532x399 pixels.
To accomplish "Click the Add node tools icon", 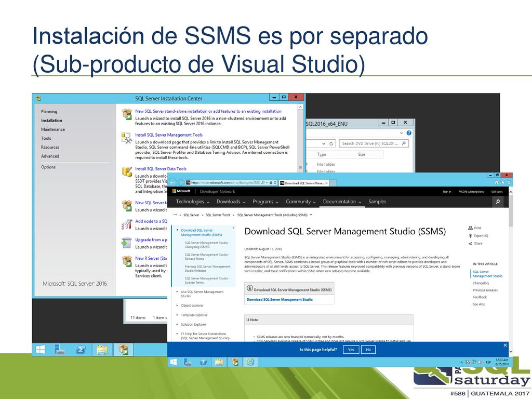I will click(127, 224).
